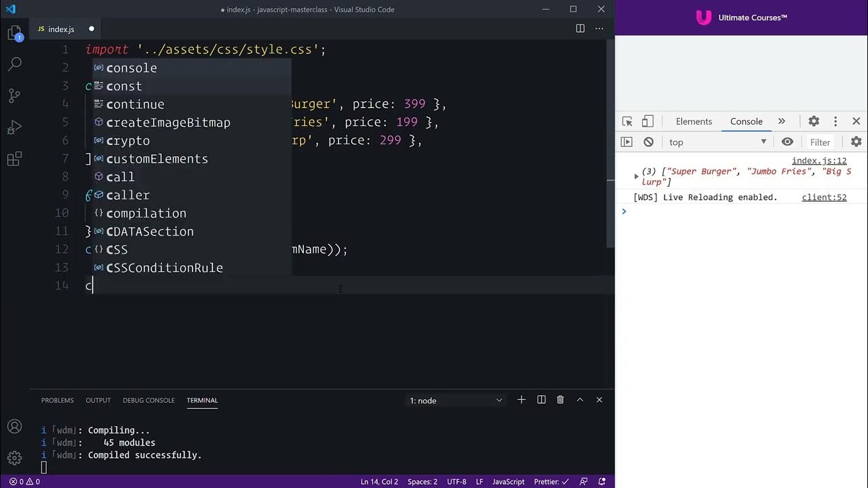The width and height of the screenshot is (868, 488).
Task: Open the Run and Debug view
Action: (14, 127)
